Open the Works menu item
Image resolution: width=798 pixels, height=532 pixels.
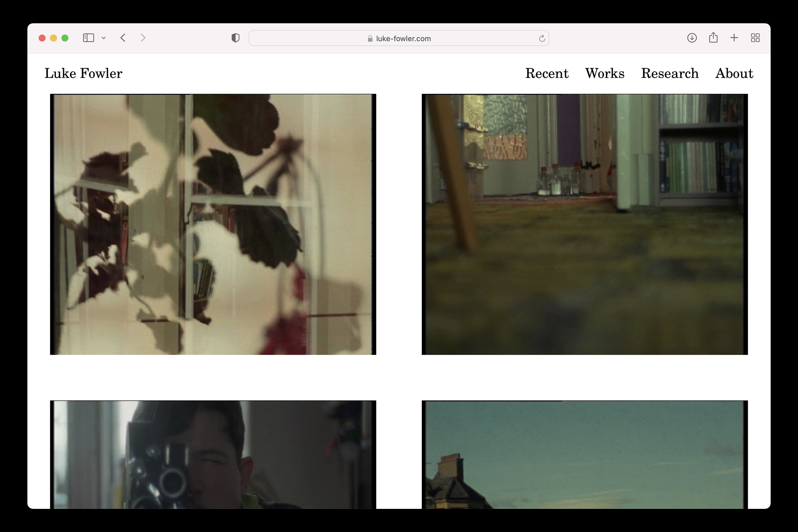click(604, 73)
